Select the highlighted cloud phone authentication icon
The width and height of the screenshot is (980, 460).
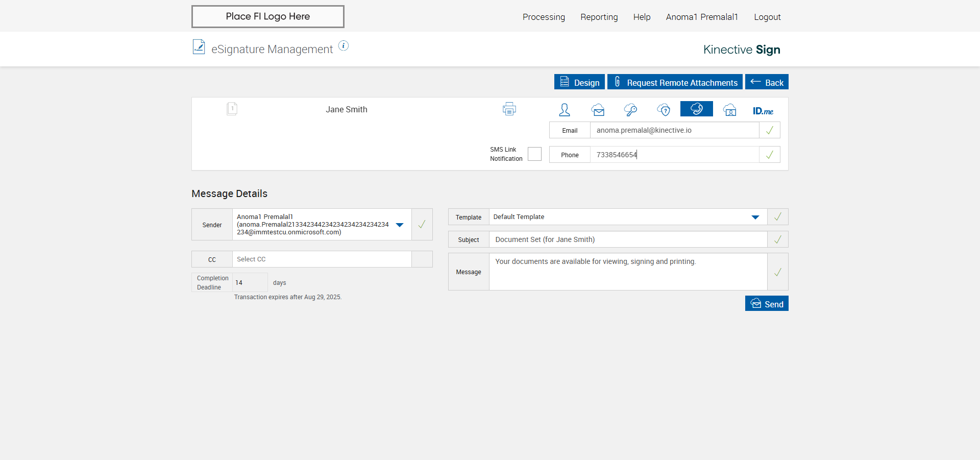pyautogui.click(x=696, y=109)
